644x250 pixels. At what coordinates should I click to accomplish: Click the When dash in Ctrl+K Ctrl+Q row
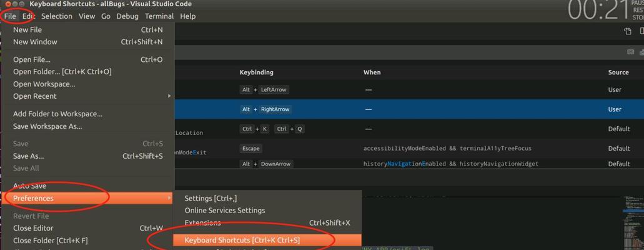click(369, 129)
